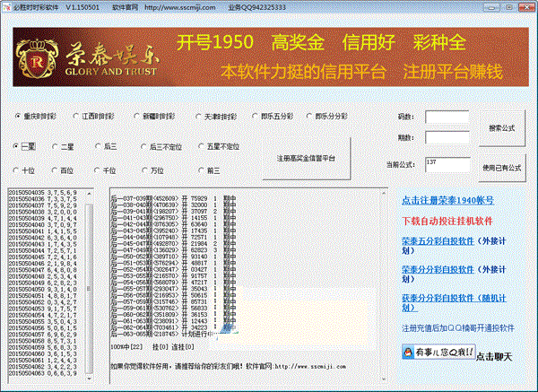Click the 荣泰娱乐 crown logo in banner
The width and height of the screenshot is (538, 392).
pos(37,58)
